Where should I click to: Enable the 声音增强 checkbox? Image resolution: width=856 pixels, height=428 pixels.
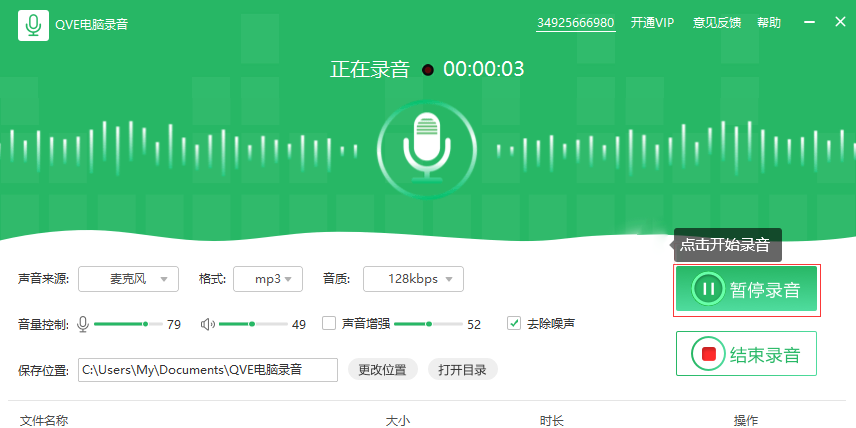[328, 323]
